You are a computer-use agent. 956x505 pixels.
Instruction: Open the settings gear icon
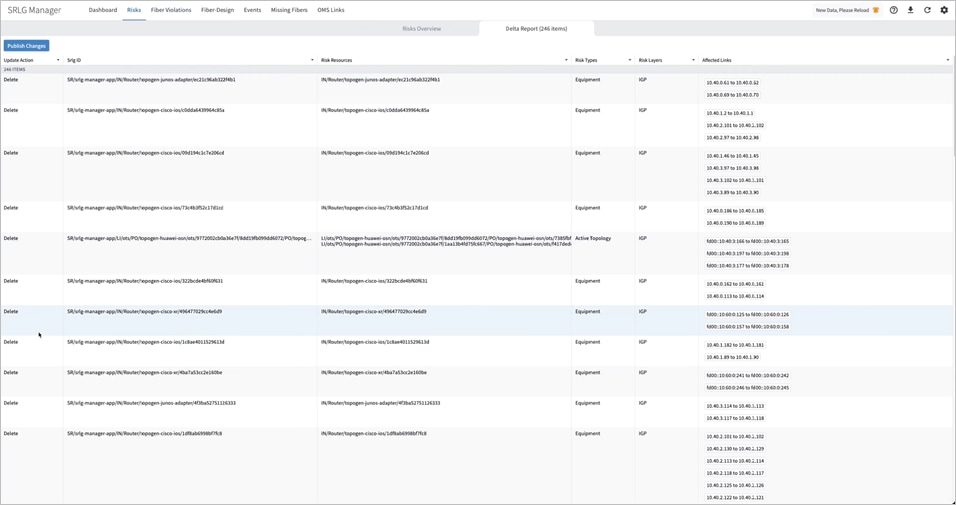(x=944, y=10)
